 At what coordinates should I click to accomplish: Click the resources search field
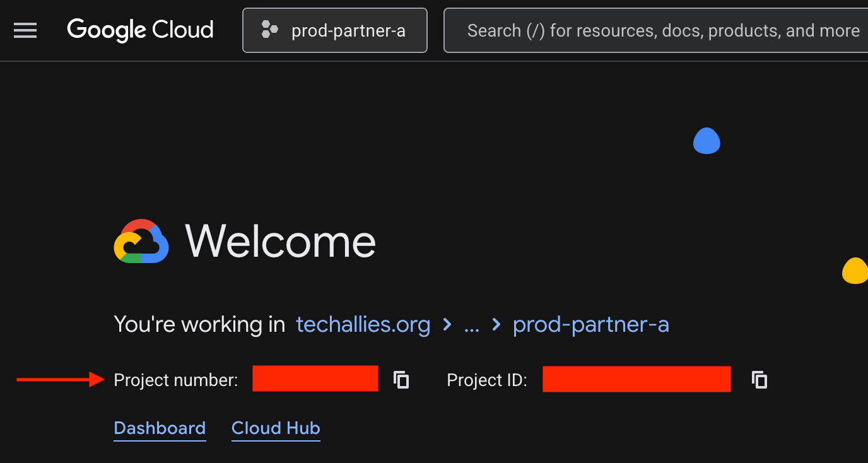[656, 30]
